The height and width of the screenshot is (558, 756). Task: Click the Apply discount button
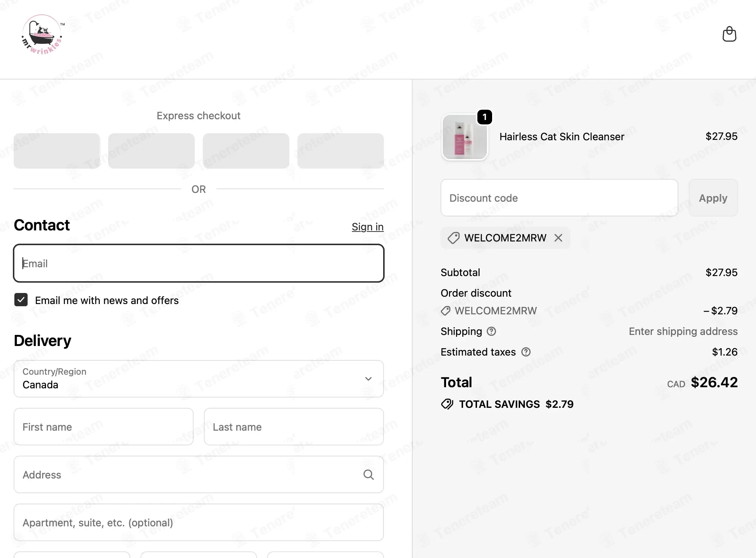713,198
